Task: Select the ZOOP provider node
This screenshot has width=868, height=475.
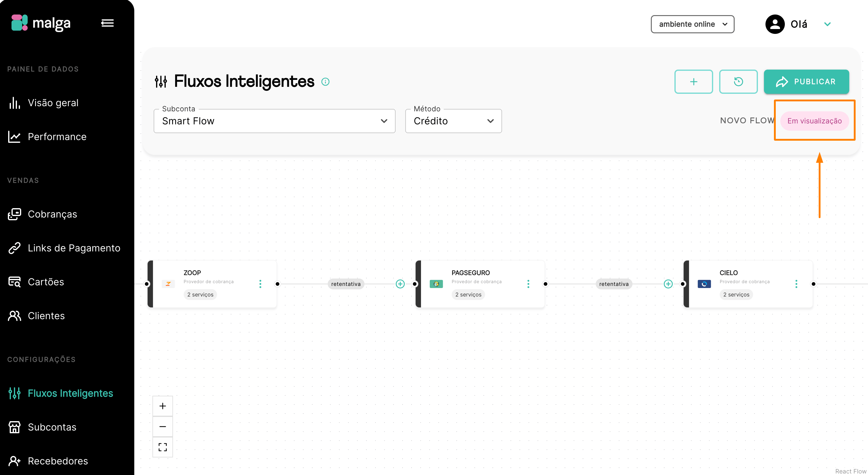Action: pyautogui.click(x=212, y=284)
